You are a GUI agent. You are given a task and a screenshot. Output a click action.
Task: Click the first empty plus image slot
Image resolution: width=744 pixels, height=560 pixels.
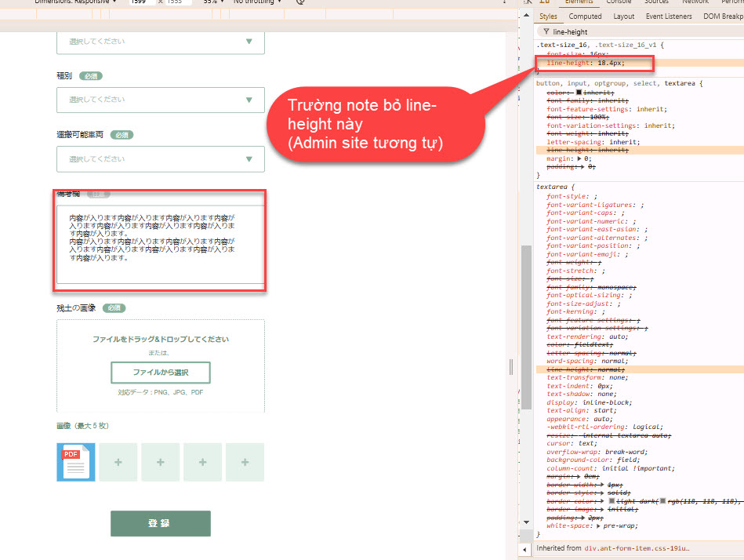coord(118,462)
